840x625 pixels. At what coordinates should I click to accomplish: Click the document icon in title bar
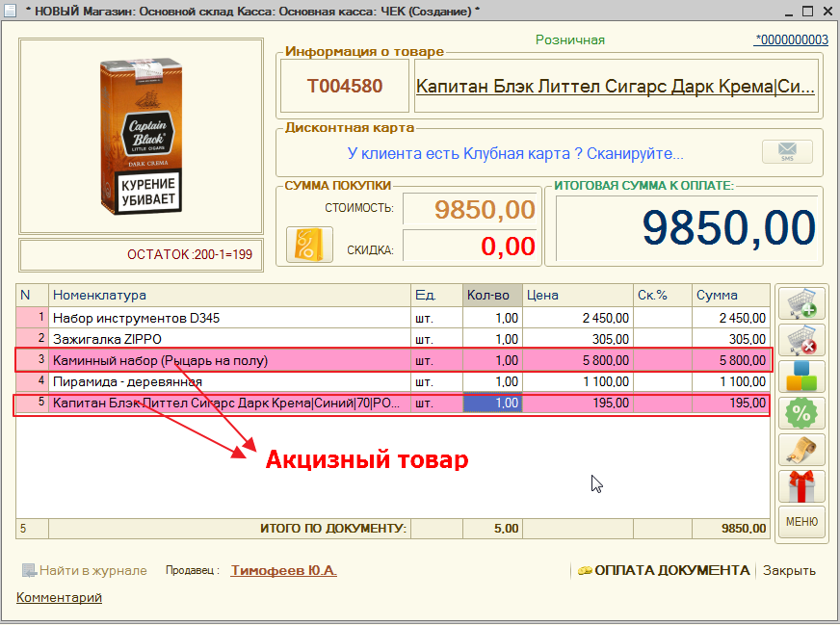pos(10,11)
